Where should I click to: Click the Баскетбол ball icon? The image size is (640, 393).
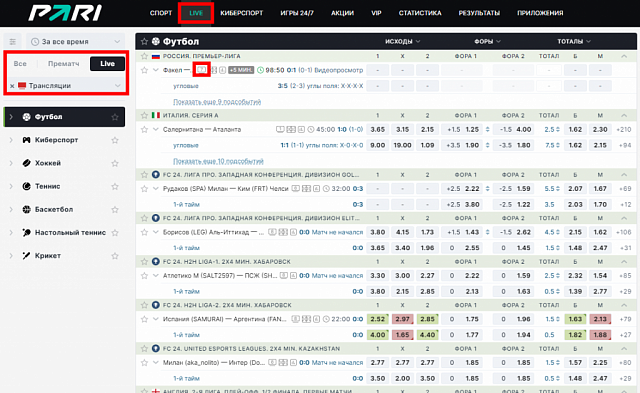click(x=27, y=209)
